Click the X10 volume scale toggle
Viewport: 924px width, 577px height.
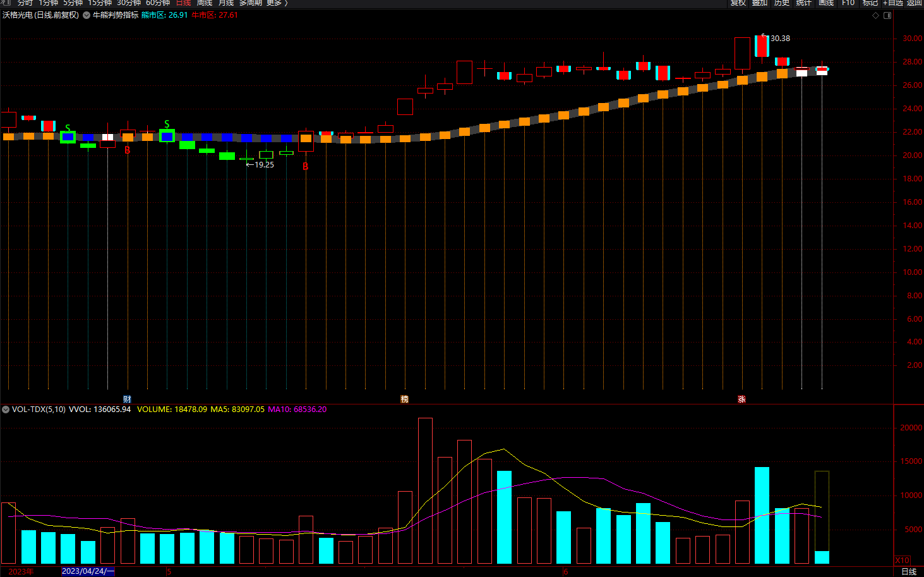pyautogui.click(x=902, y=561)
